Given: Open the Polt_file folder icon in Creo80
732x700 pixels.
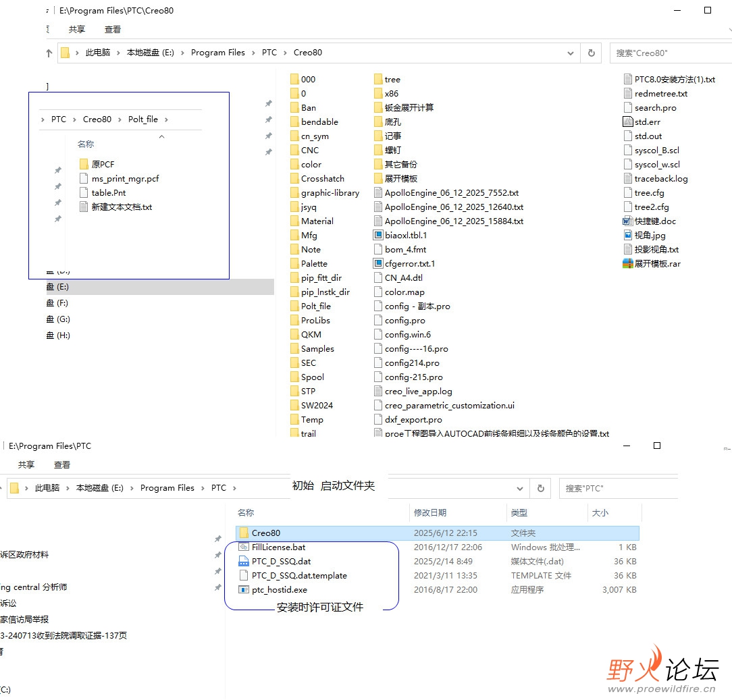Looking at the screenshot, I should pos(294,306).
